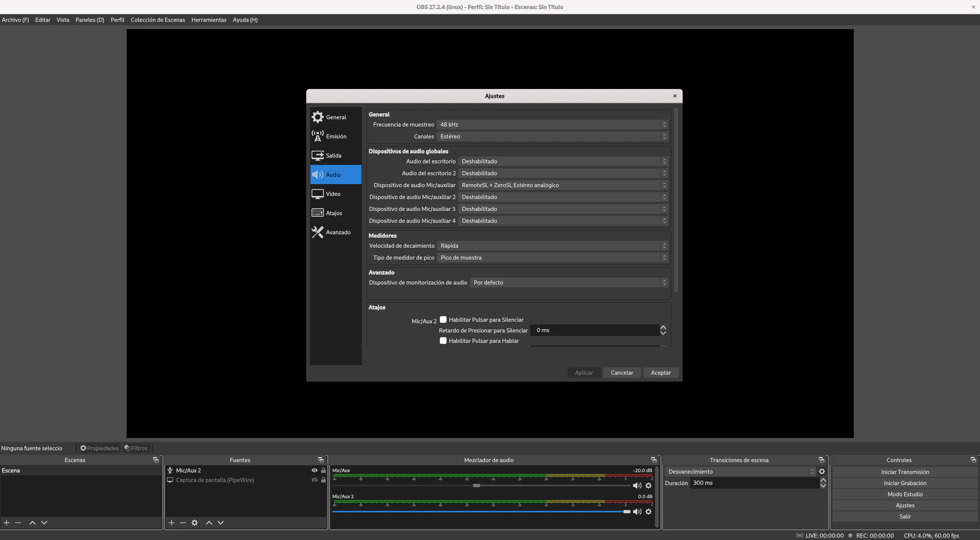Expand Velocidad de decaimiento dropdown
Image resolution: width=980 pixels, height=540 pixels.
coord(552,246)
